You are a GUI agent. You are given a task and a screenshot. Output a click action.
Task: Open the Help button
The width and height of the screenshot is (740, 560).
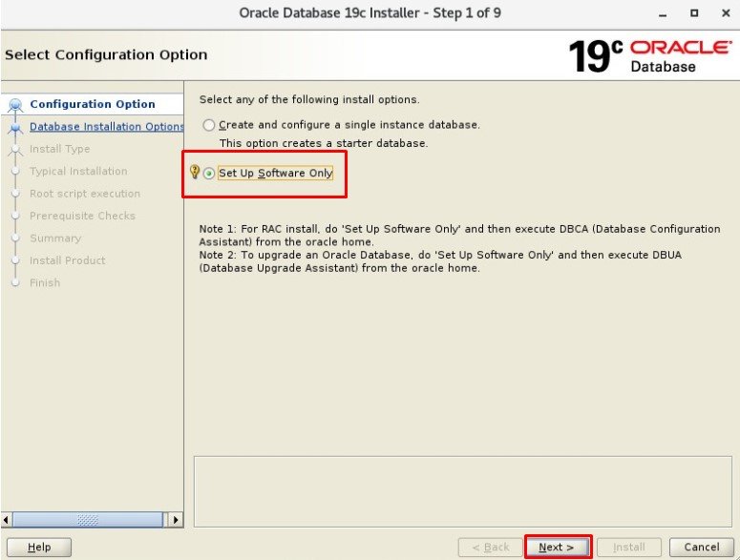(39, 548)
